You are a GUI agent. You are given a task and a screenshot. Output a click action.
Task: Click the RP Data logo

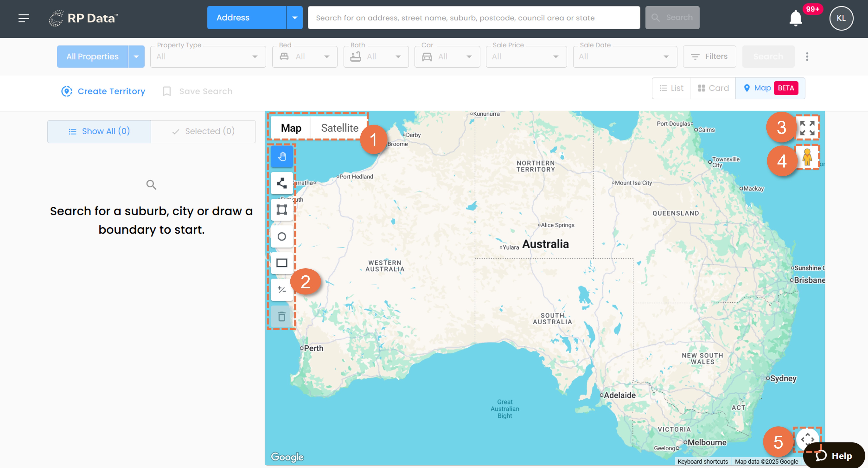click(x=83, y=18)
